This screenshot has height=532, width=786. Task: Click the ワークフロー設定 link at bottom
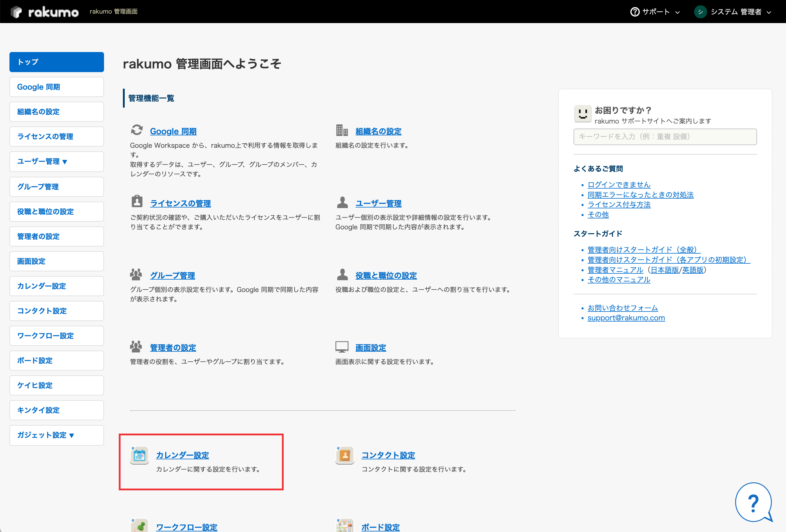187,527
